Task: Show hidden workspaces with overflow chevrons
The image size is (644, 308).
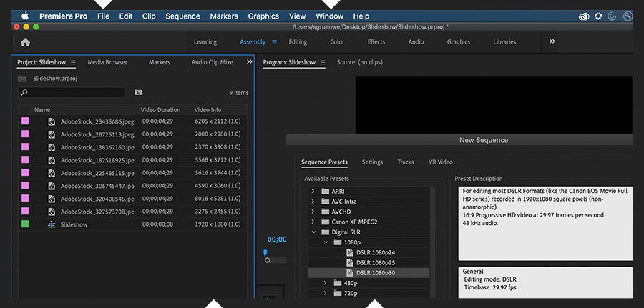Action: (552, 41)
